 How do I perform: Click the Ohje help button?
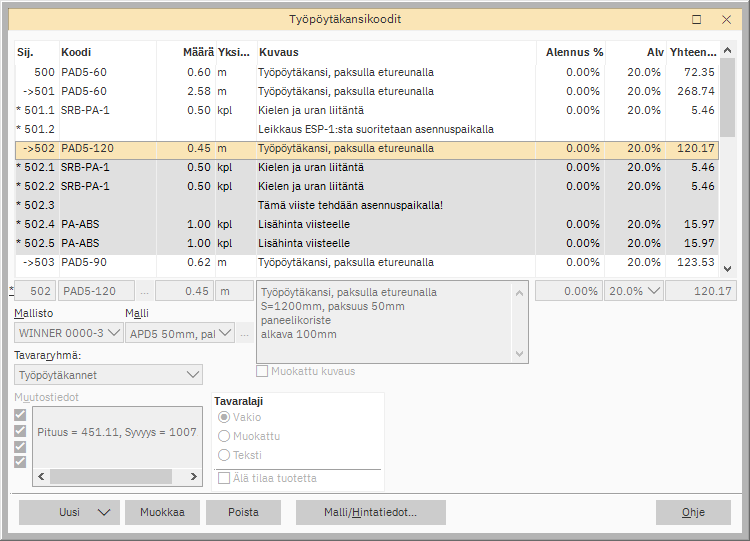click(693, 512)
